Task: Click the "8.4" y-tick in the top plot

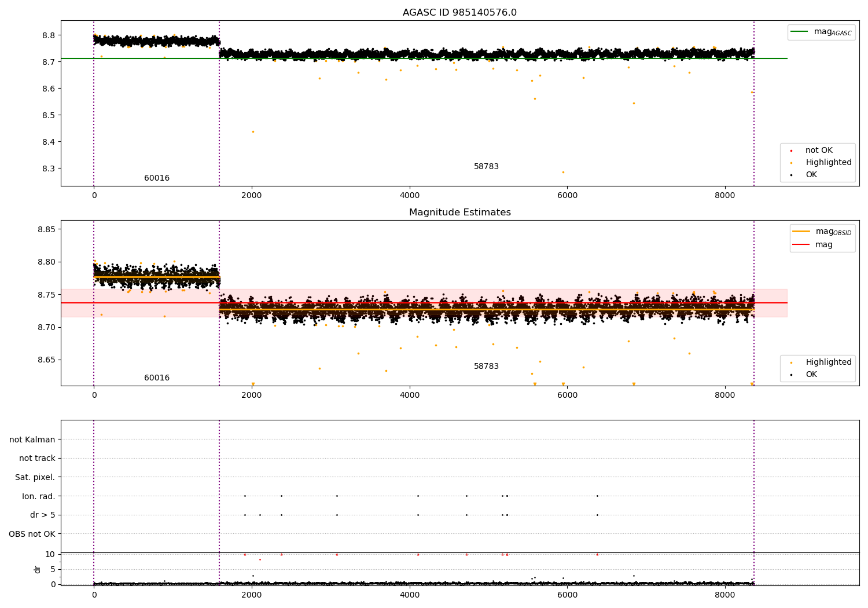Action: click(49, 142)
